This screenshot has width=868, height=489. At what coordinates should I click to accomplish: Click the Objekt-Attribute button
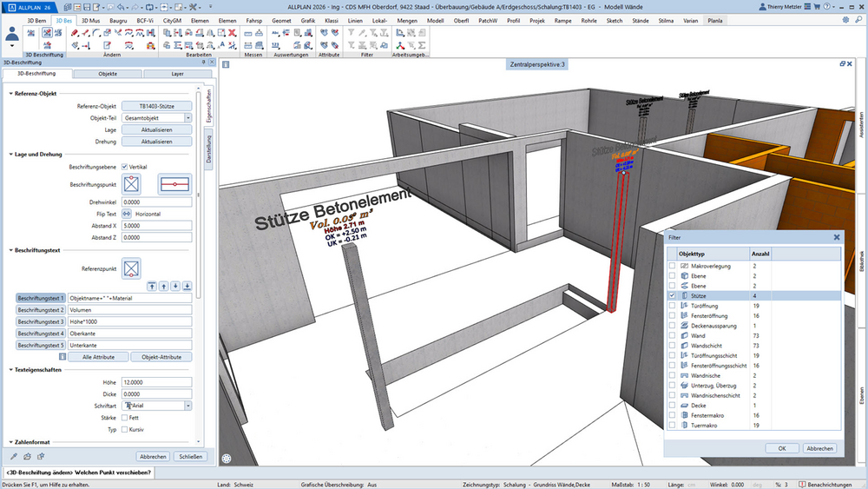pos(161,357)
